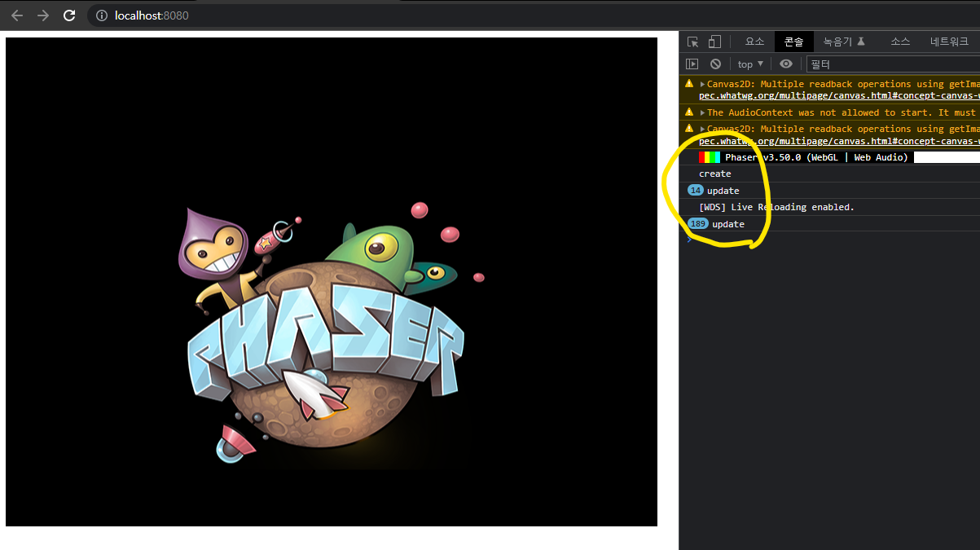Click the 14 repeat count badge
Viewport: 980px width, 550px height.
coord(695,190)
